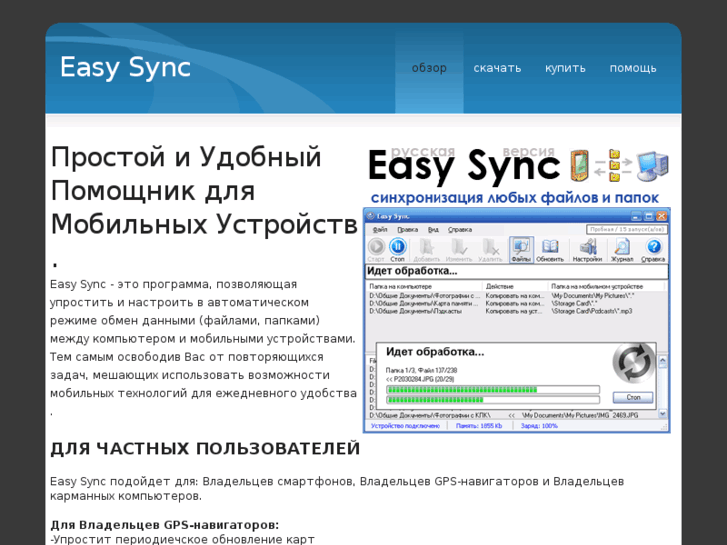
Task: Click the log scrollbar down arrow
Action: [663, 413]
